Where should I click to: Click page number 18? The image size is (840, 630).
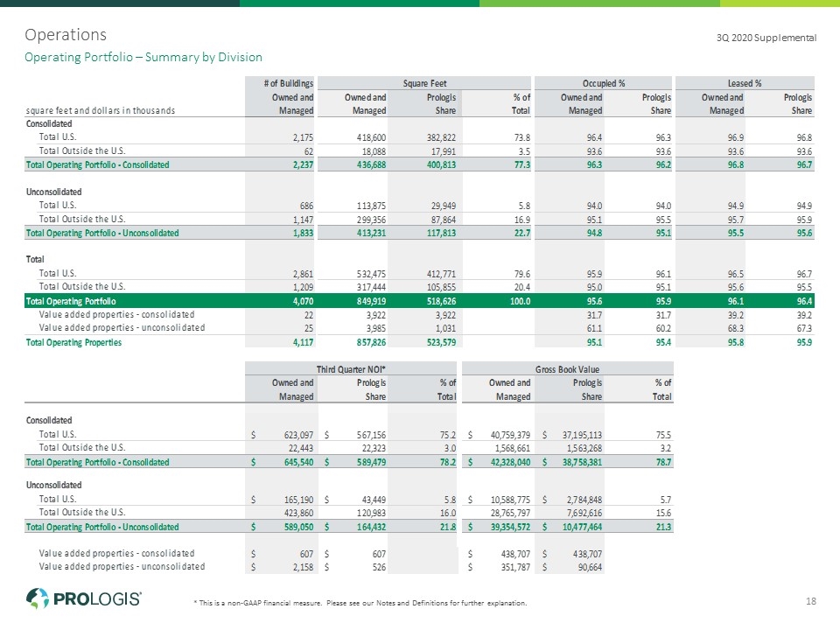point(810,601)
